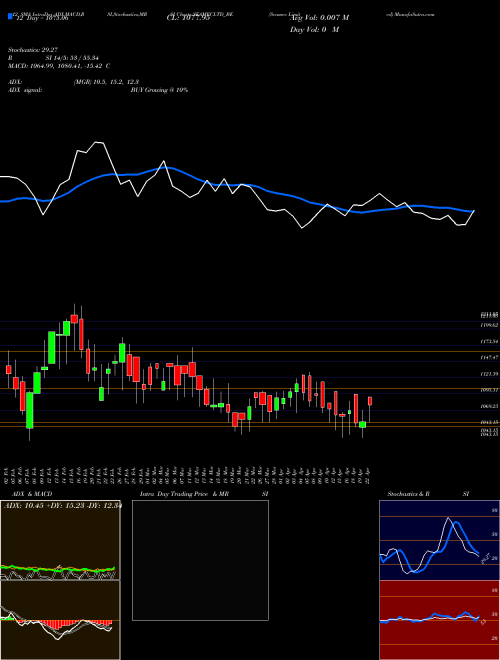Click the 'MACD: 1064.99, 1080.41, -15.42' readout
This screenshot has width=500, height=660.
(x=56, y=66)
